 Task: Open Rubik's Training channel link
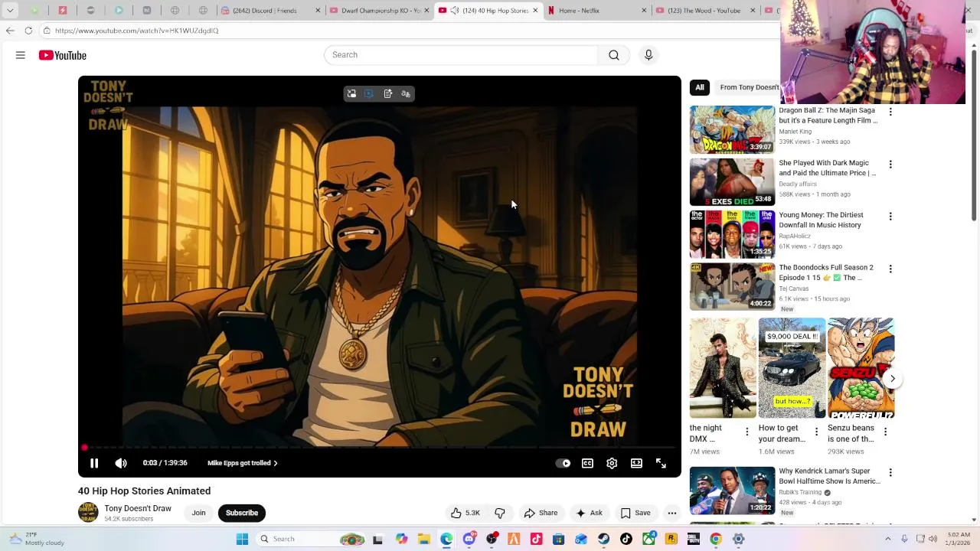pos(800,492)
